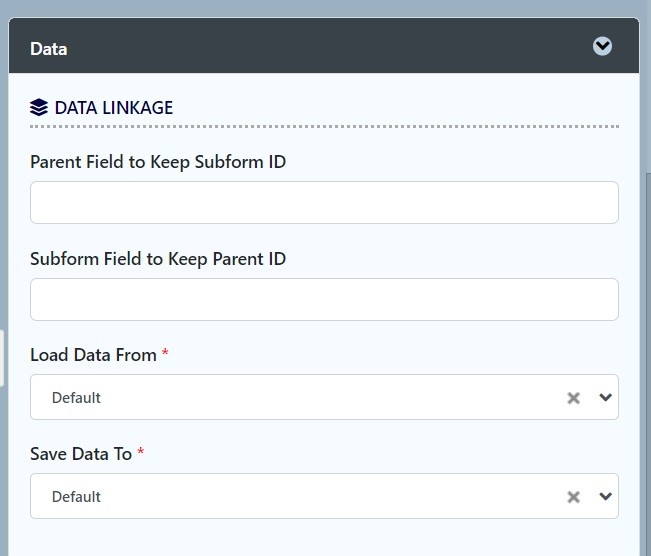The height and width of the screenshot is (556, 651).
Task: Click the Data Linkage layers icon
Action: [x=39, y=107]
